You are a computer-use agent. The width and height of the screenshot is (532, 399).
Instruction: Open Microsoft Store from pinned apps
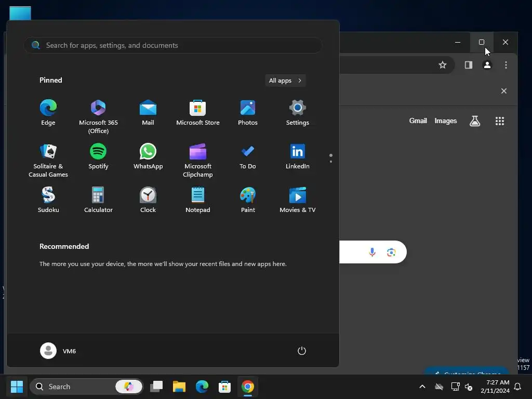198,113
